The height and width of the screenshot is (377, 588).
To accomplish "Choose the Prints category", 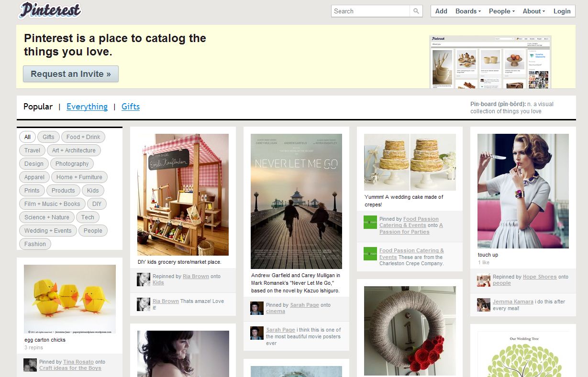I will [32, 191].
